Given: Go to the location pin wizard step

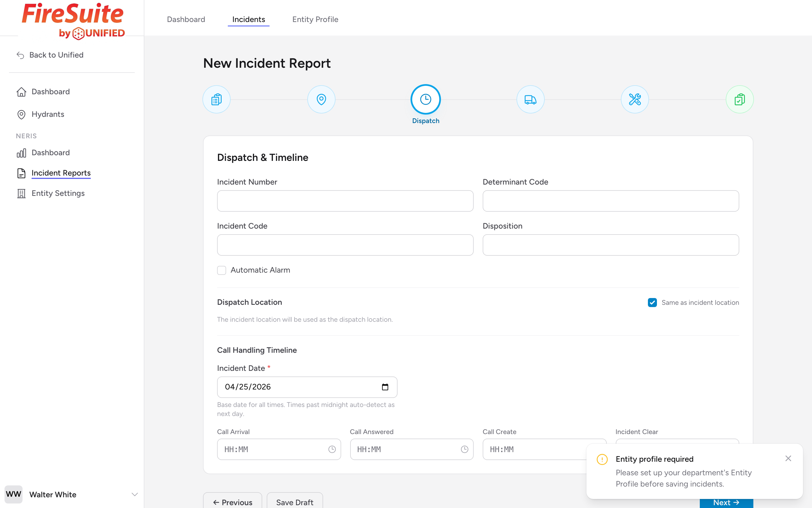Looking at the screenshot, I should [321, 99].
